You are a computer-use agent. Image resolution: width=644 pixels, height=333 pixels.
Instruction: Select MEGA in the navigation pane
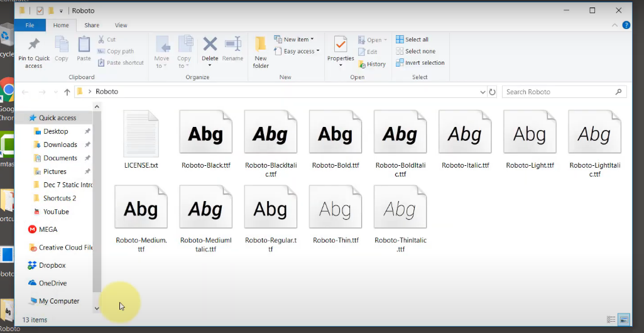(x=48, y=229)
